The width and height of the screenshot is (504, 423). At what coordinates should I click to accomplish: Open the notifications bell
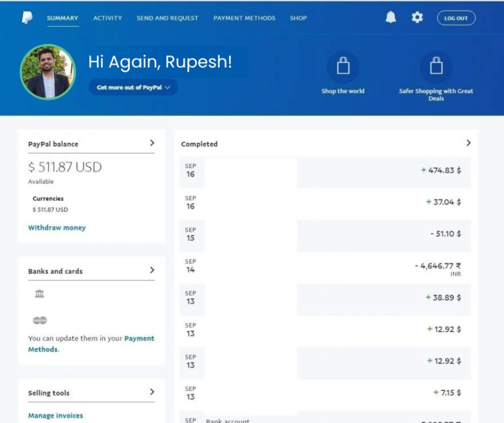pos(390,17)
